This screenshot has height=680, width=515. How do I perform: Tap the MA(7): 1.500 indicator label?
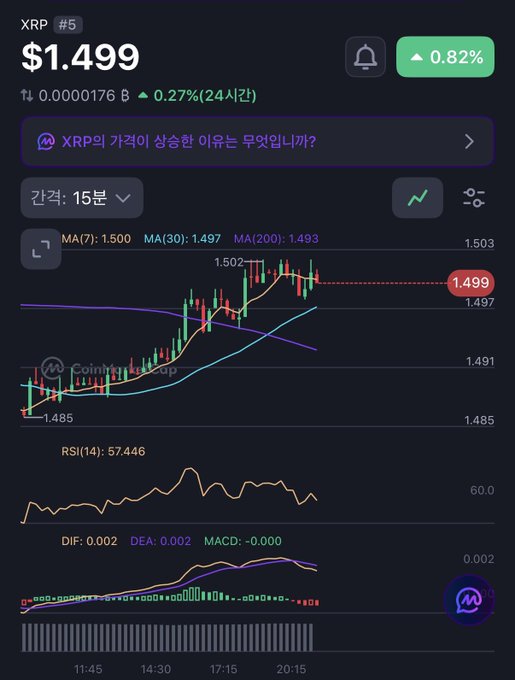point(96,239)
